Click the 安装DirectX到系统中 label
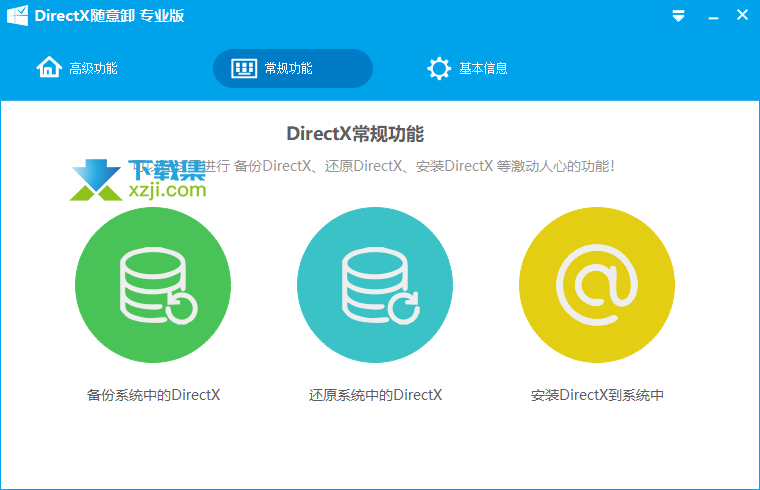This screenshot has width=760, height=490. click(x=597, y=395)
